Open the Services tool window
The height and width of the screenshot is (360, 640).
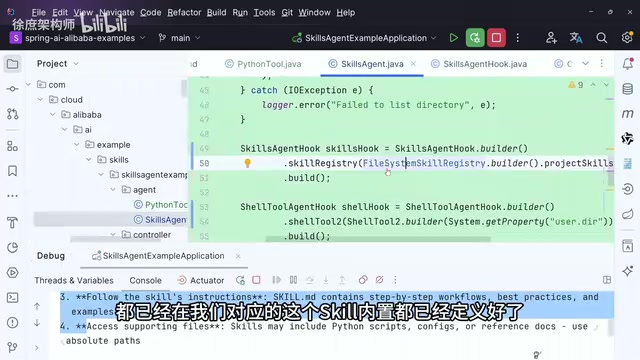[x=13, y=273]
